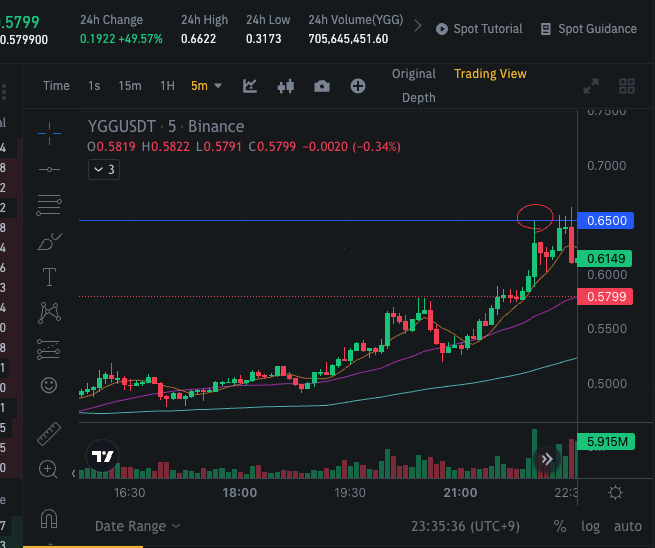Toggle the magnet mode tool
This screenshot has width=655, height=548.
coord(49,519)
